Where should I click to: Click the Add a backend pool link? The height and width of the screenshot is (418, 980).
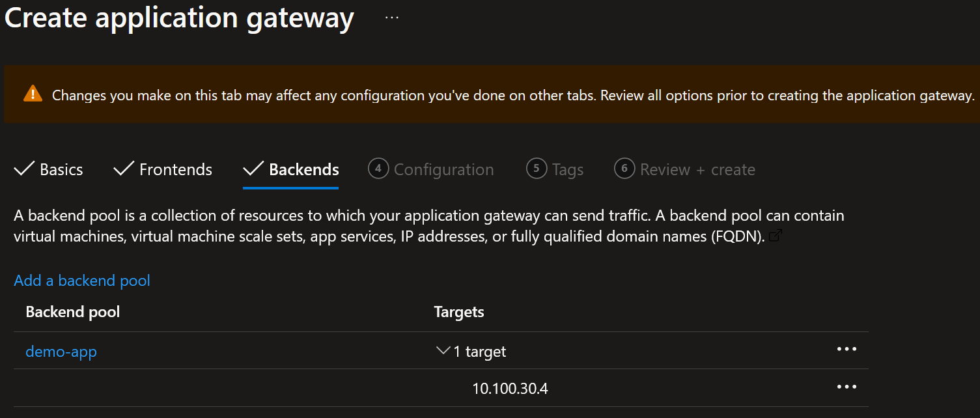[82, 281]
